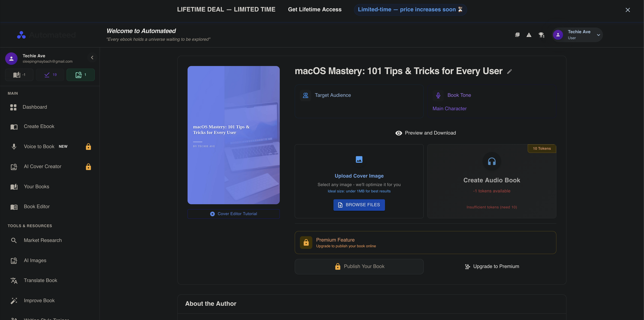Click the Upload Cover Image picture icon
The image size is (644, 320).
pos(359,159)
